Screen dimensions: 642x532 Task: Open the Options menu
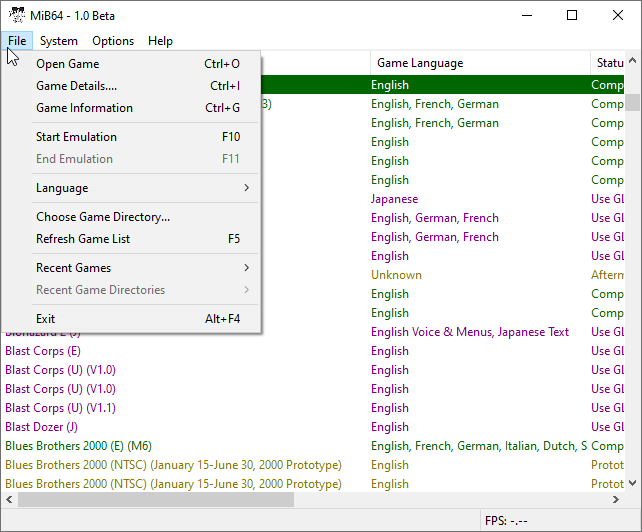coord(113,41)
